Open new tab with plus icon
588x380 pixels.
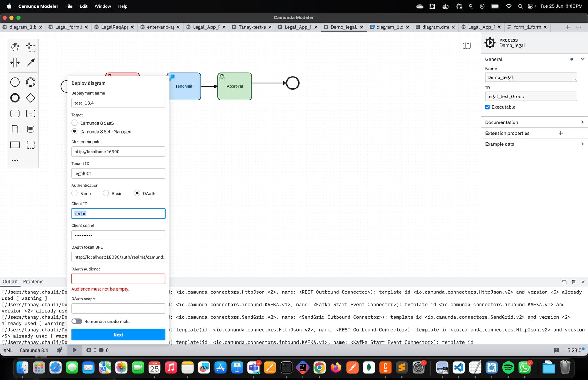pos(567,27)
